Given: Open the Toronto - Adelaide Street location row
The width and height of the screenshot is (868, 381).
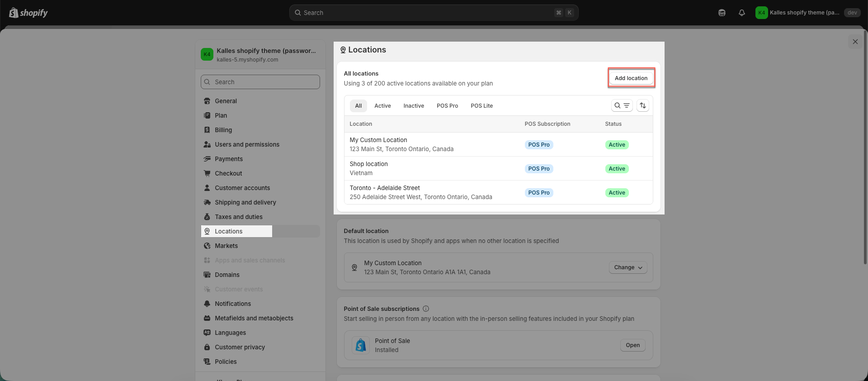Looking at the screenshot, I should pyautogui.click(x=420, y=192).
